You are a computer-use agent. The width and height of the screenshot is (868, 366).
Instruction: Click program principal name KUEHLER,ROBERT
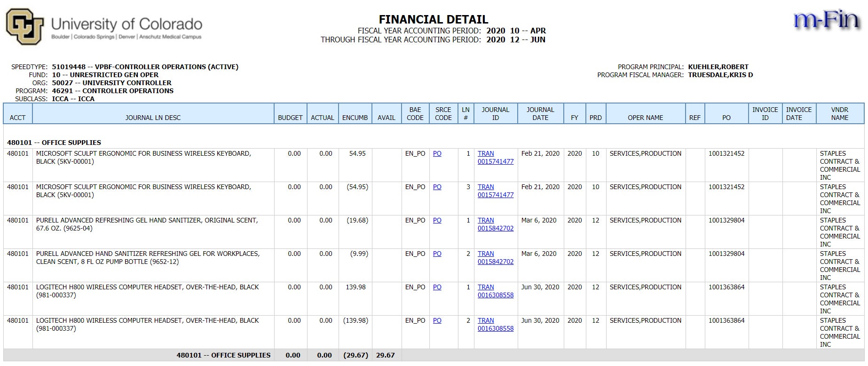pos(718,67)
